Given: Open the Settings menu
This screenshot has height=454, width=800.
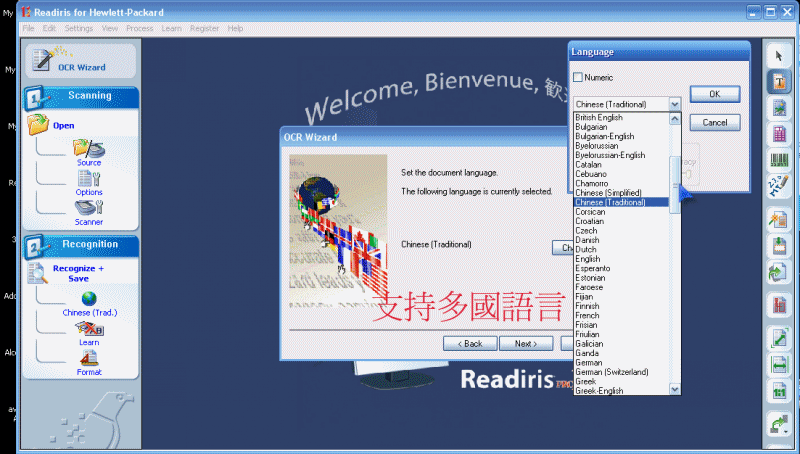Looking at the screenshot, I should [79, 29].
